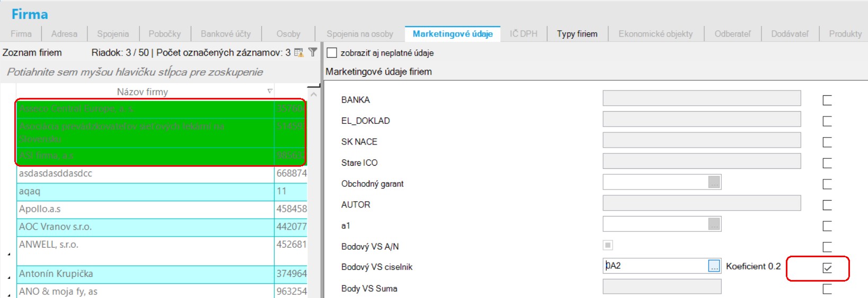The height and width of the screenshot is (298, 868).
Task: Open the Typy firiem tab
Action: coord(577,34)
